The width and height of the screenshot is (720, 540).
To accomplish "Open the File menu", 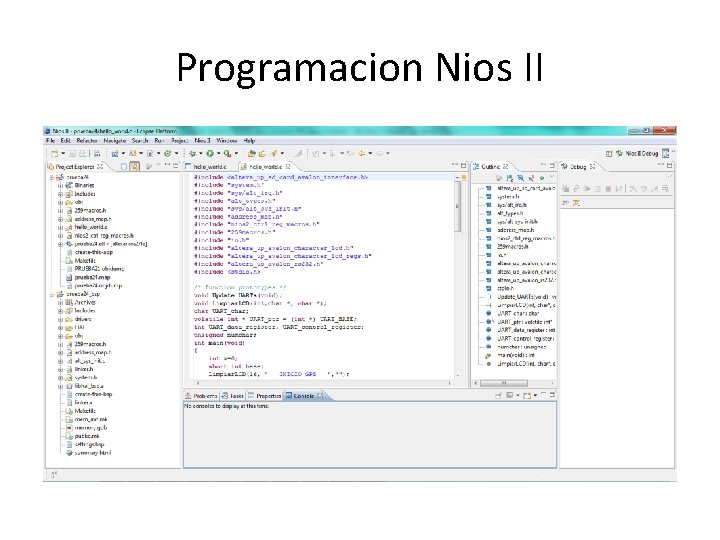I will (x=51, y=141).
